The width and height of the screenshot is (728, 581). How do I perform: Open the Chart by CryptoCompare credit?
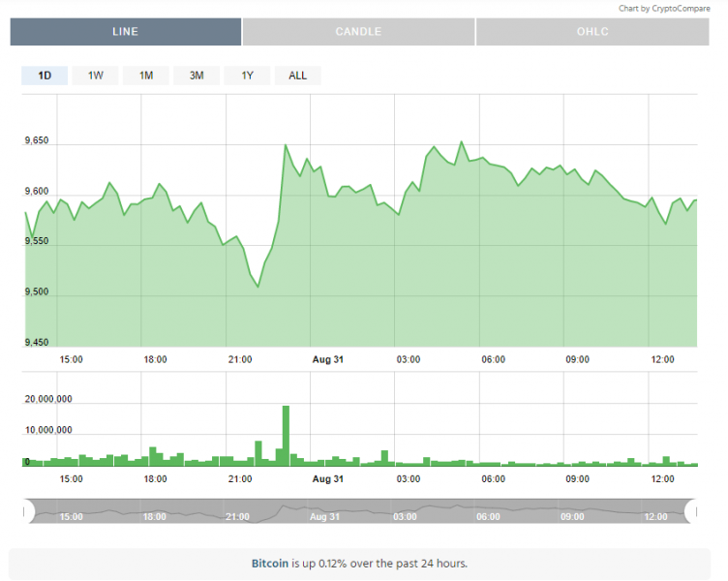(x=667, y=8)
